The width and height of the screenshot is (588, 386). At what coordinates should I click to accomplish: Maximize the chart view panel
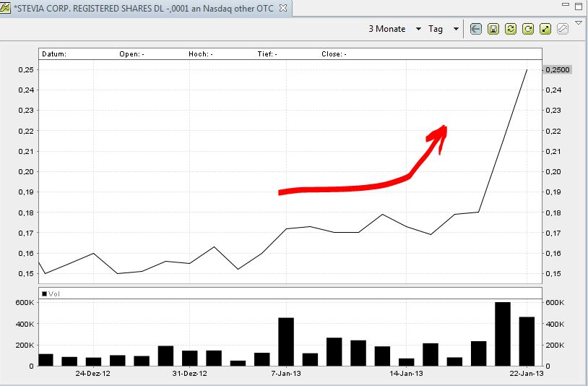point(579,6)
